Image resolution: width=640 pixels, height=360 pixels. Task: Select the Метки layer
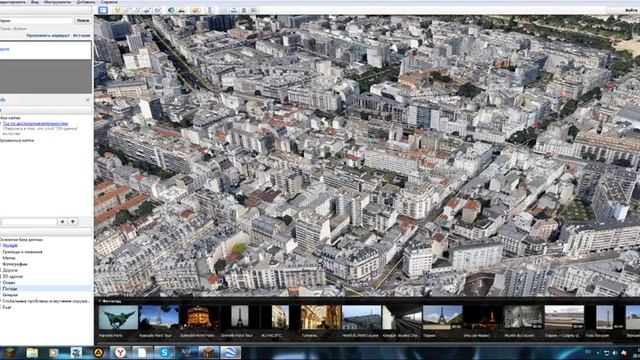(9, 258)
